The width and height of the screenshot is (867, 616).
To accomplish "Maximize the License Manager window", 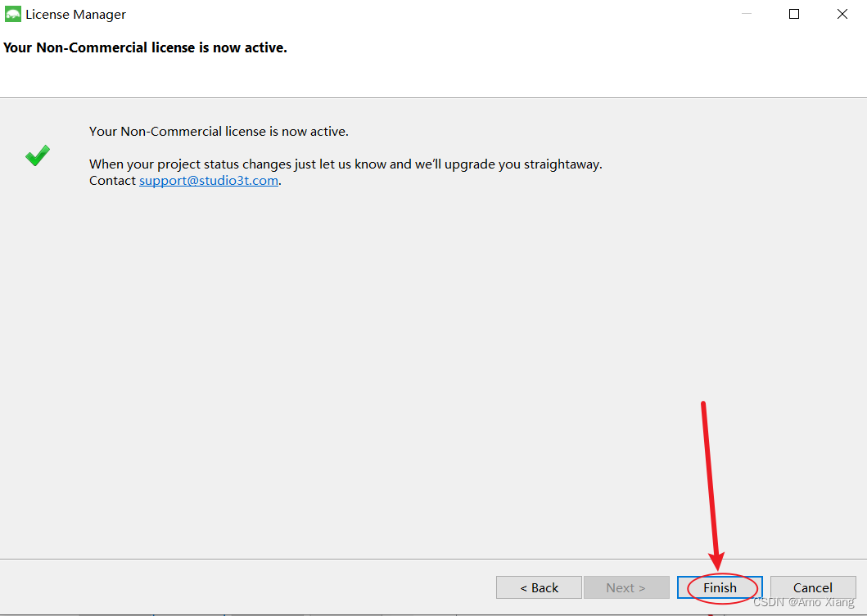I will click(794, 14).
